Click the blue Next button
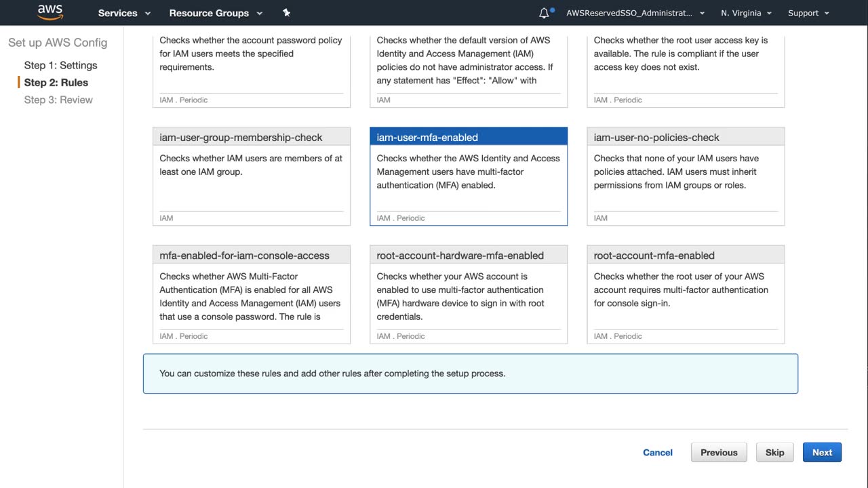This screenshot has width=868, height=488. [x=822, y=453]
